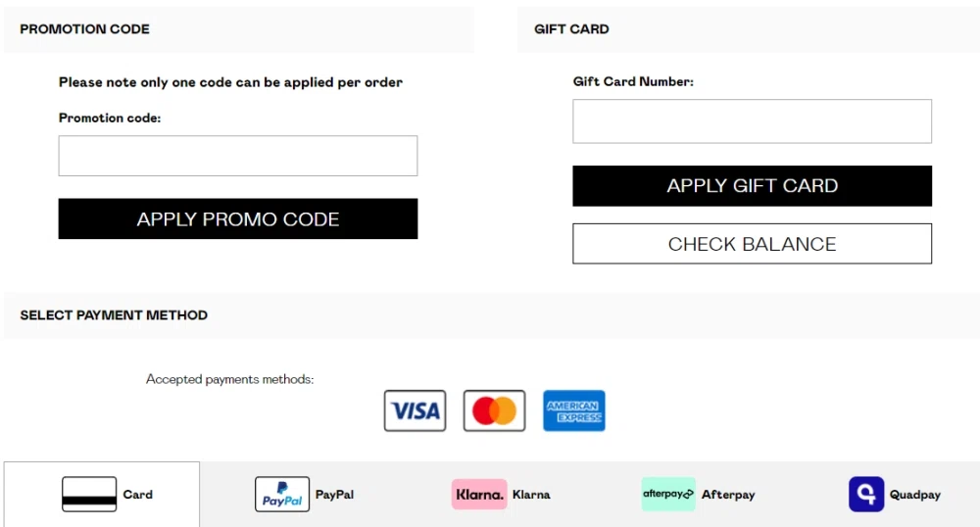Click the pink Klarna logo
This screenshot has height=527, width=980.
[479, 495]
